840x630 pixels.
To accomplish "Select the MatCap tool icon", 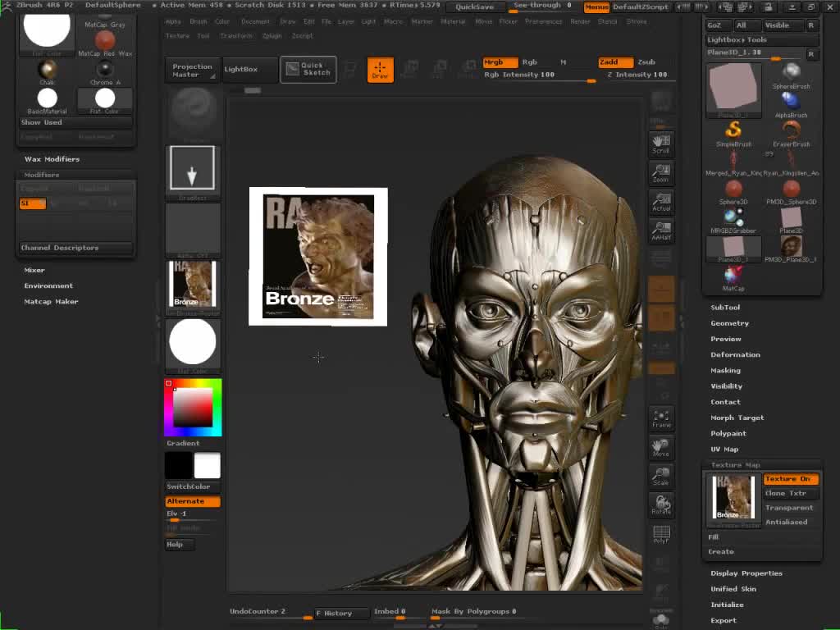I will pos(733,279).
